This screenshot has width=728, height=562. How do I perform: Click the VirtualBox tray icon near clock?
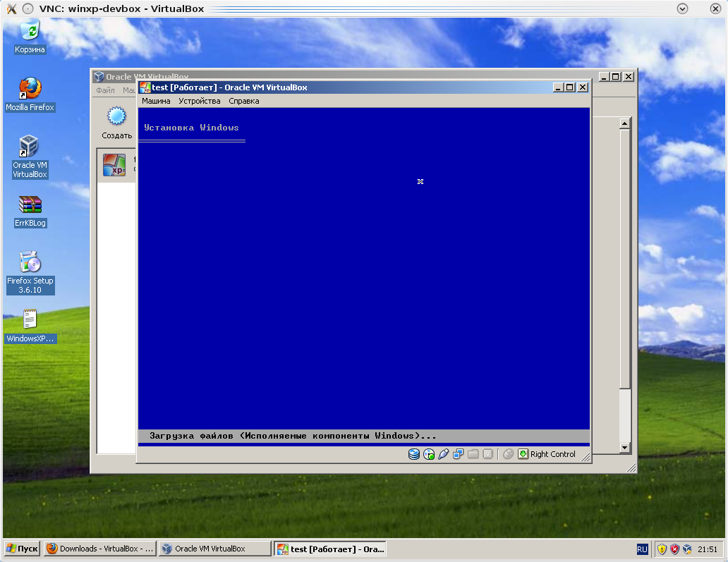(687, 549)
